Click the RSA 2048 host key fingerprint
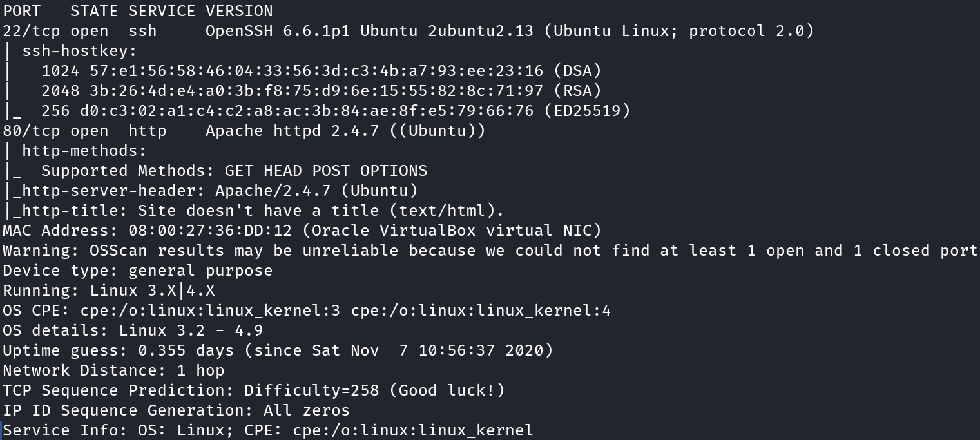Viewport: 980px width, 440px height. [321, 91]
